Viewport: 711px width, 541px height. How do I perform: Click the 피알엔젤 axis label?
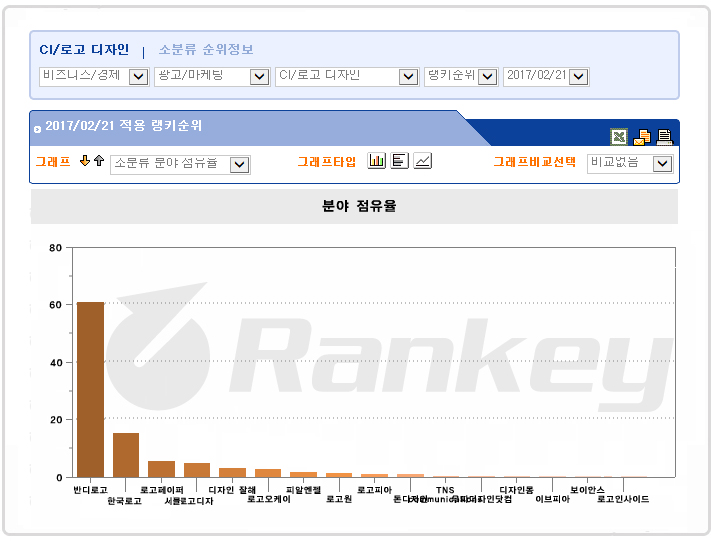pos(303,490)
